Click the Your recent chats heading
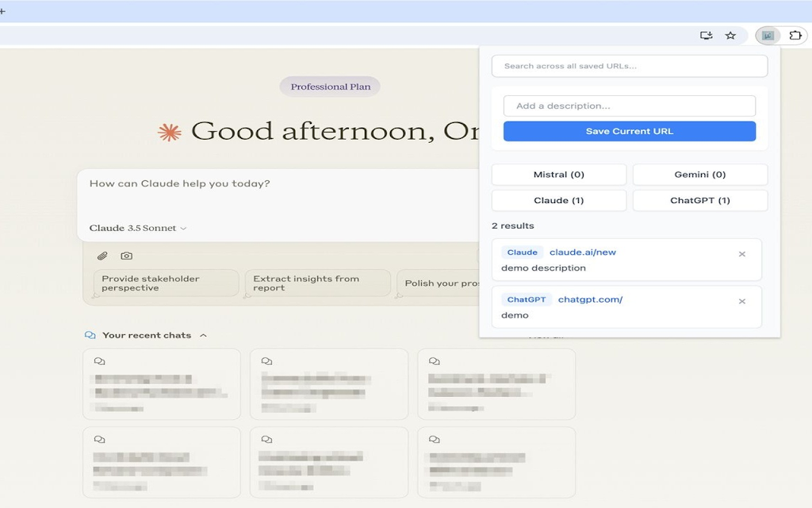 tap(147, 336)
